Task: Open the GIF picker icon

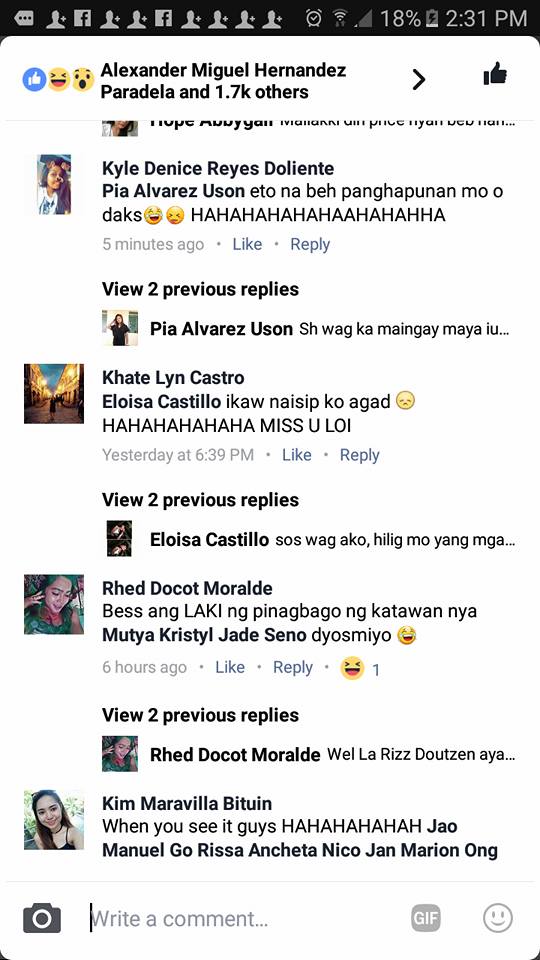Action: pyautogui.click(x=426, y=918)
